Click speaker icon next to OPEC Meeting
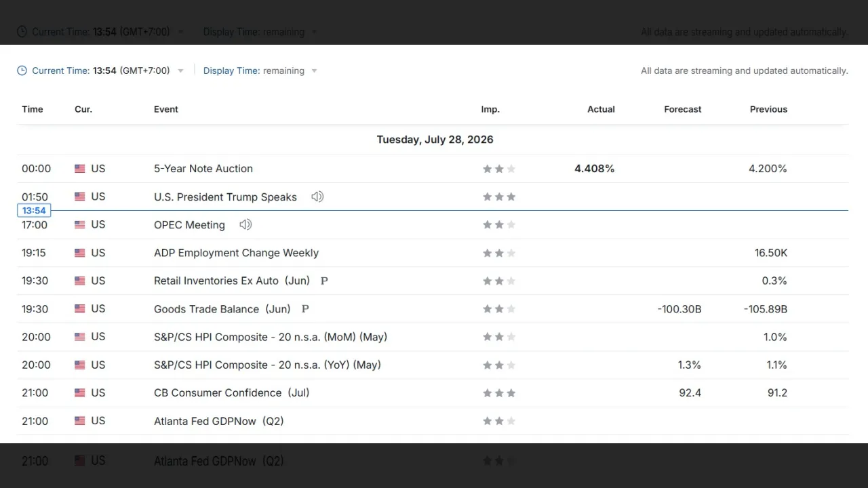Image resolution: width=868 pixels, height=488 pixels. [x=245, y=224]
